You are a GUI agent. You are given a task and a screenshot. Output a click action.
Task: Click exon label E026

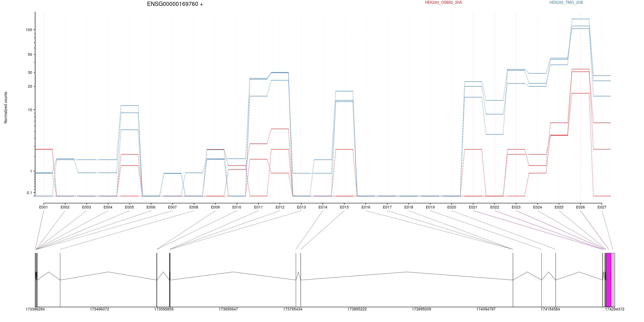point(580,207)
